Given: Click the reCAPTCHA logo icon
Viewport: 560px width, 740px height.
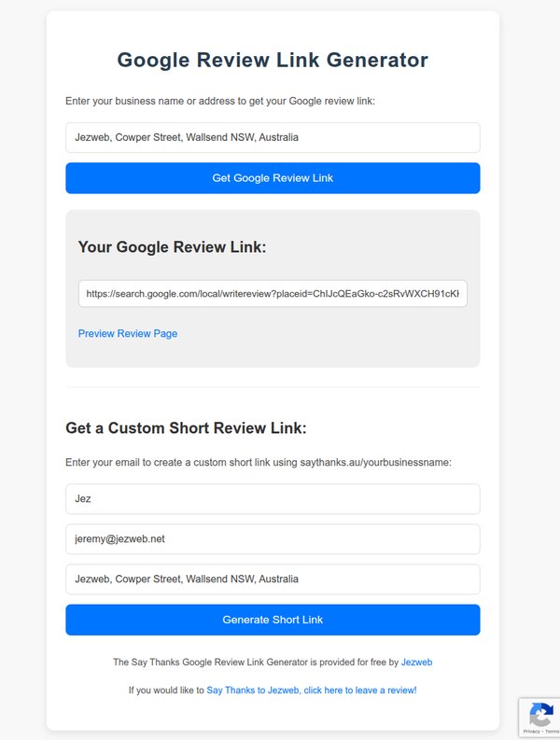Looking at the screenshot, I should click(539, 716).
